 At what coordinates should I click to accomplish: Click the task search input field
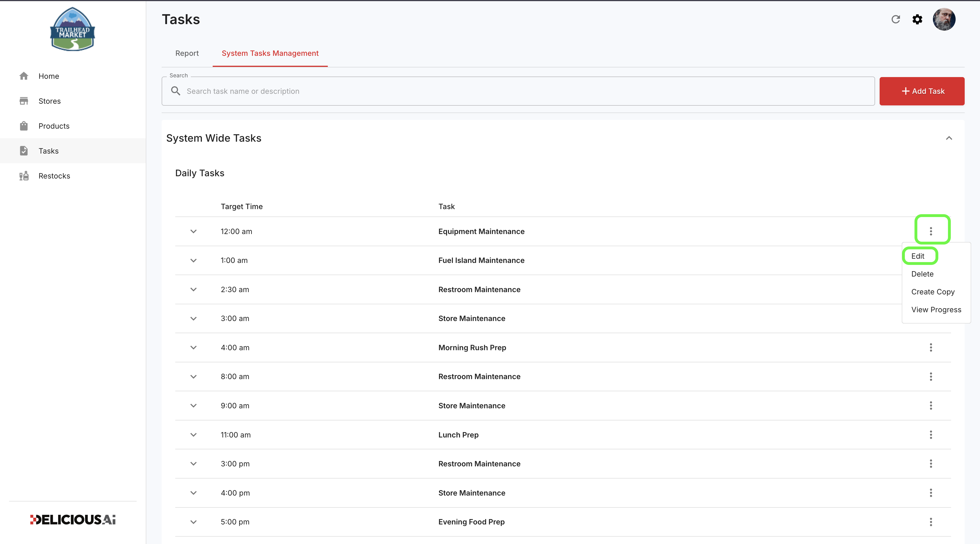pos(518,91)
